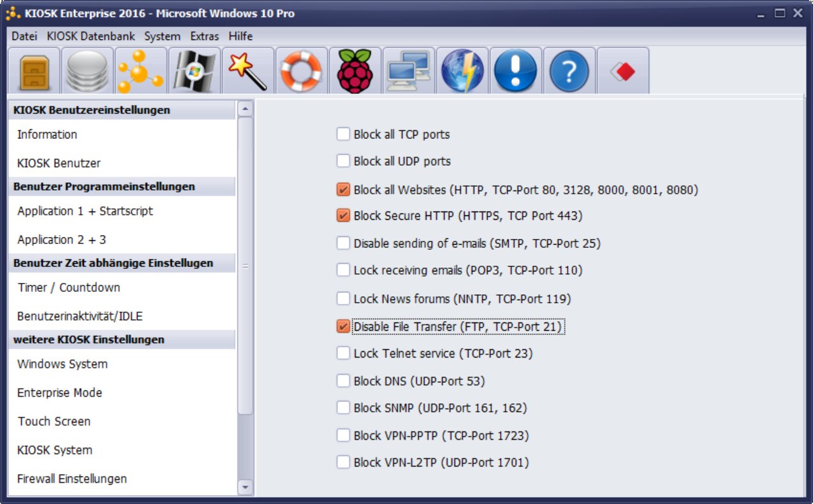Click Benutzer Programmeinstellungen section header
813x504 pixels.
(121, 187)
